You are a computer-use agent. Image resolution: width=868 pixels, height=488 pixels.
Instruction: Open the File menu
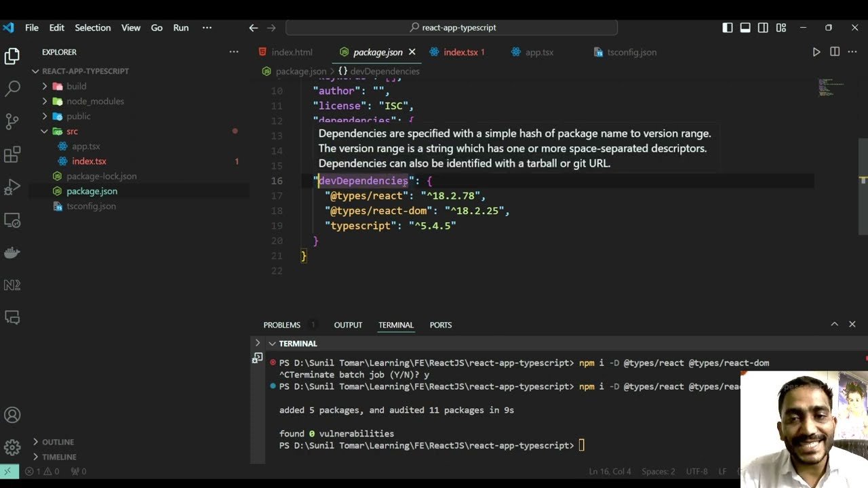pos(32,28)
